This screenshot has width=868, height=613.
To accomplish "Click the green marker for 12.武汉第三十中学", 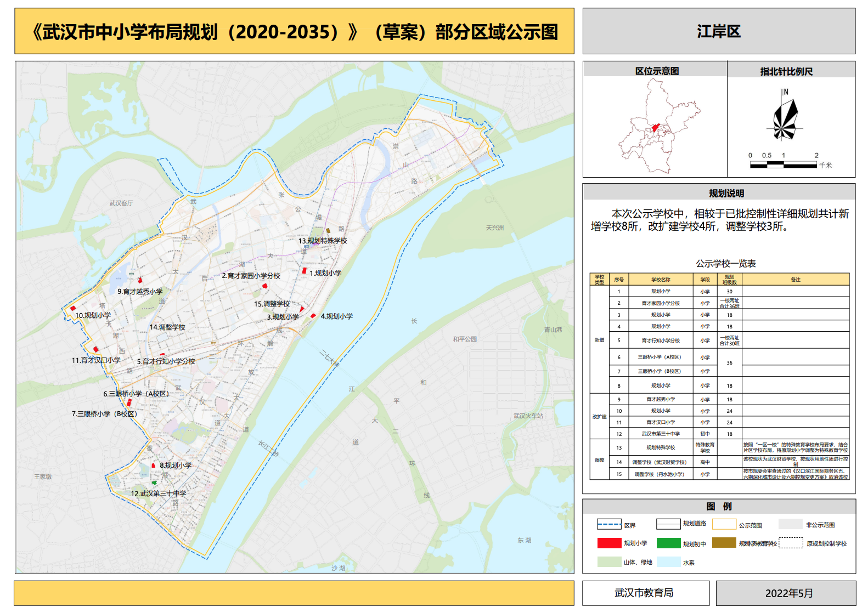I will pos(154,483).
